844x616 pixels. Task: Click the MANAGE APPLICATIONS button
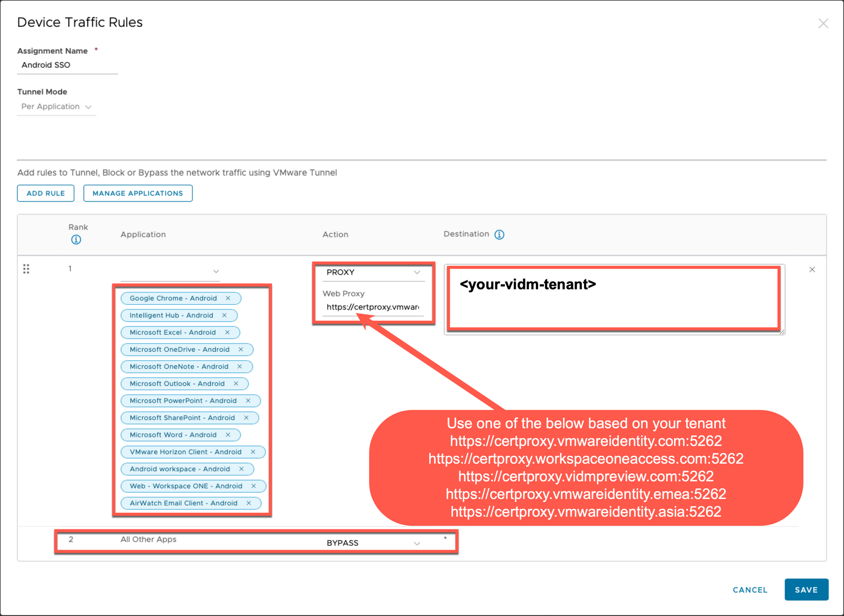coord(138,193)
